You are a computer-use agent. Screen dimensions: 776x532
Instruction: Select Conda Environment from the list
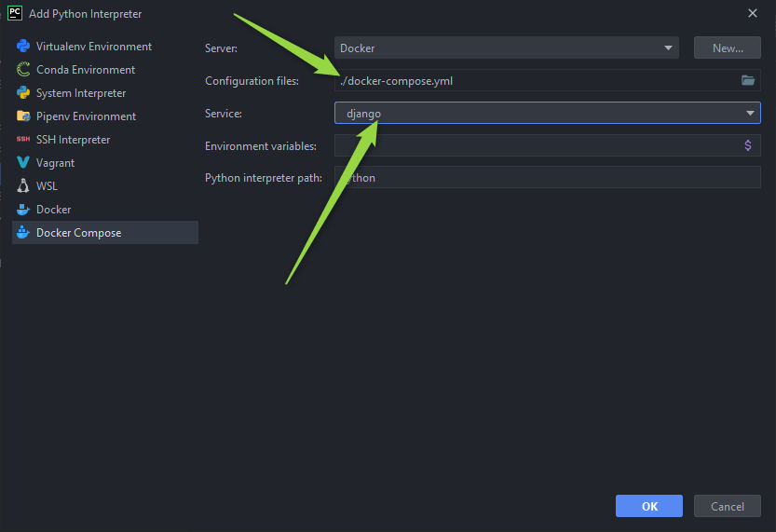tap(85, 70)
